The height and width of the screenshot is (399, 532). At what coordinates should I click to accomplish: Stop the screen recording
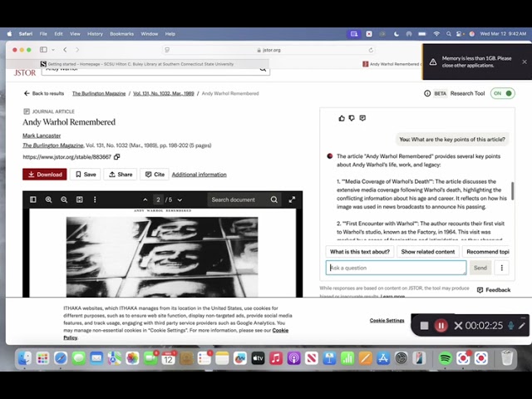pyautogui.click(x=424, y=326)
